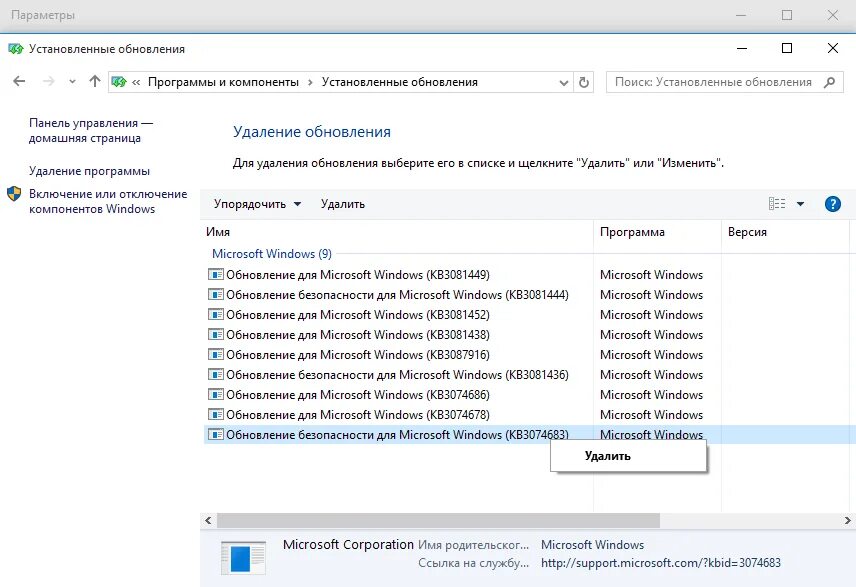Open the arrow after 'Программы и компоненты'
The image size is (856, 587).
pos(310,82)
